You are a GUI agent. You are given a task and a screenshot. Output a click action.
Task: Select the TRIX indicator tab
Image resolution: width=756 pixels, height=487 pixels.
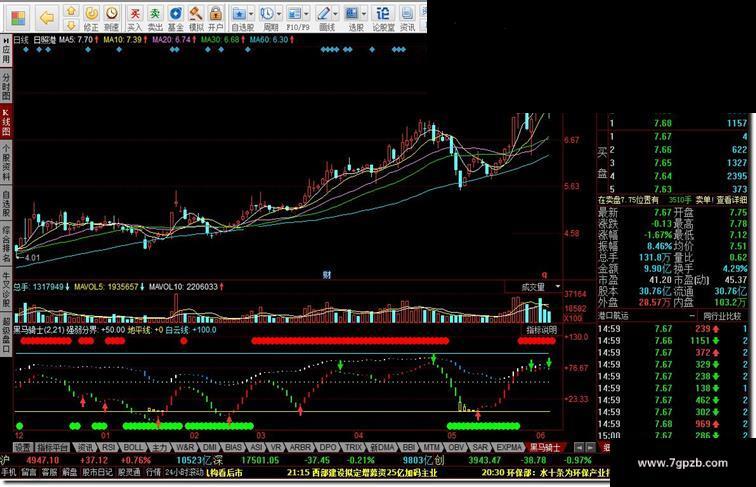tap(354, 448)
